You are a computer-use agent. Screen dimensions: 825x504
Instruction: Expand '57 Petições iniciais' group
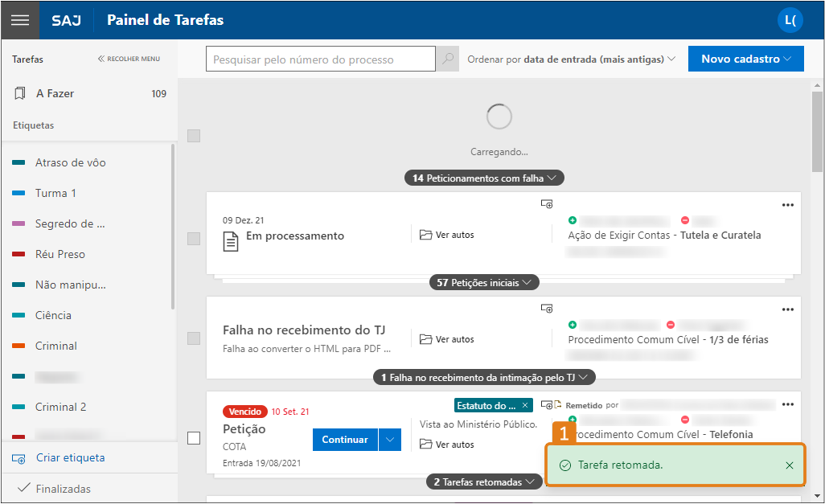tap(483, 282)
